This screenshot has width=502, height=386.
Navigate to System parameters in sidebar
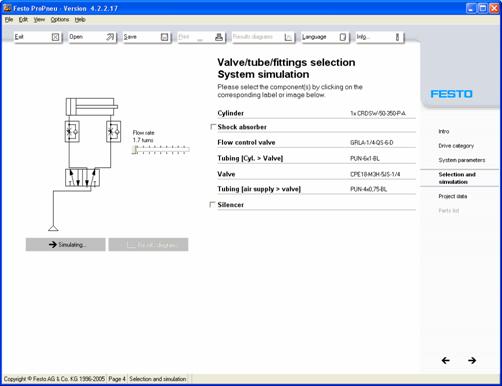(x=462, y=160)
